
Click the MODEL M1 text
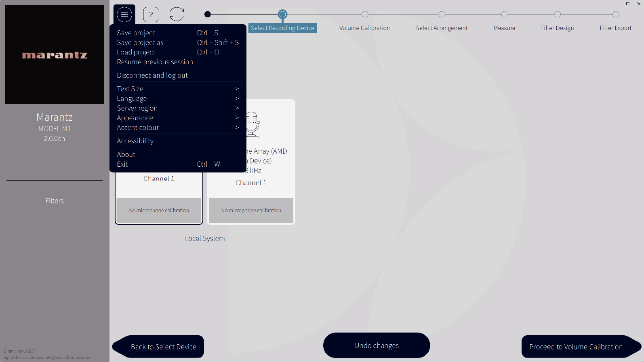pos(55,129)
